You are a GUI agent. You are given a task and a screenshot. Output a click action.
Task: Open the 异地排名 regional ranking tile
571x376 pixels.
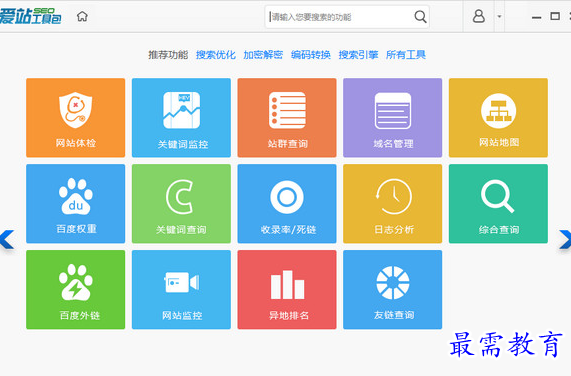[x=287, y=289]
